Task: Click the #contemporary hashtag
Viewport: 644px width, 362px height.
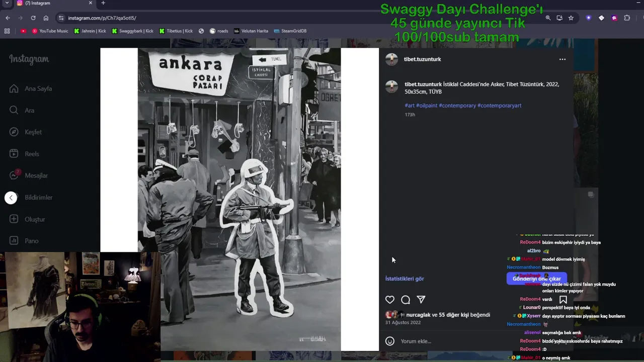Action: click(457, 106)
